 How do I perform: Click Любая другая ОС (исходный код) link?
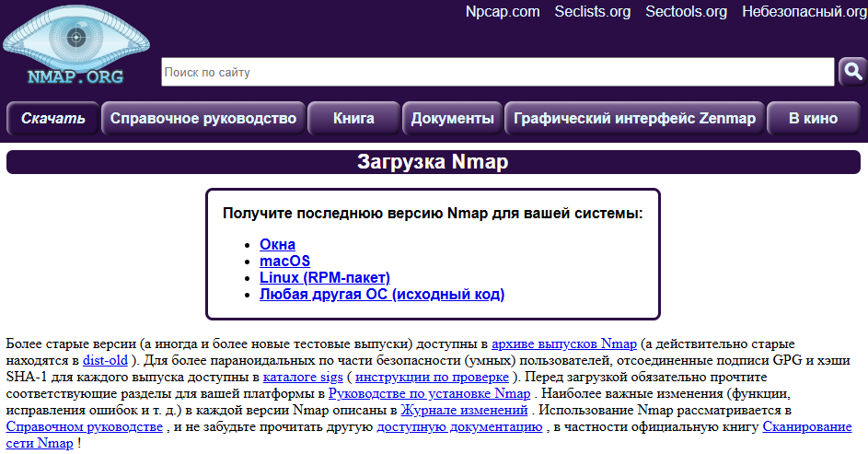(x=382, y=294)
